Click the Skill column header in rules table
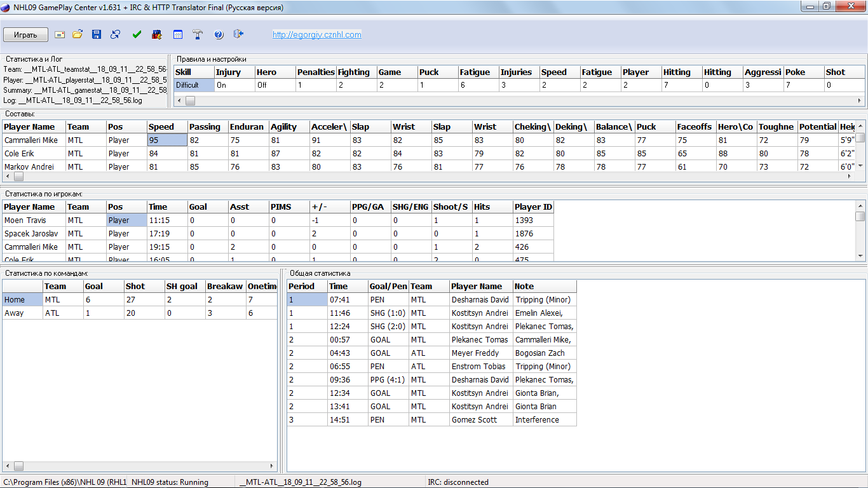868x488 pixels. click(x=194, y=72)
